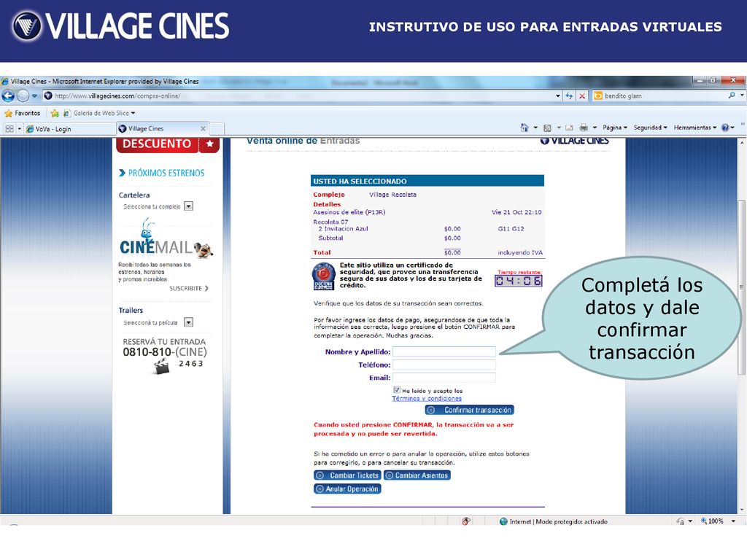Viewport: 747px width, 560px height.
Task: Open the Seguridad menu
Action: pos(650,128)
